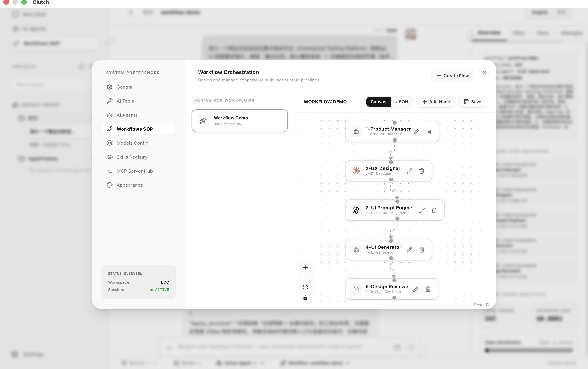The width and height of the screenshot is (588, 369).
Task: Fit the workflow view to canvas
Action: [x=305, y=288]
